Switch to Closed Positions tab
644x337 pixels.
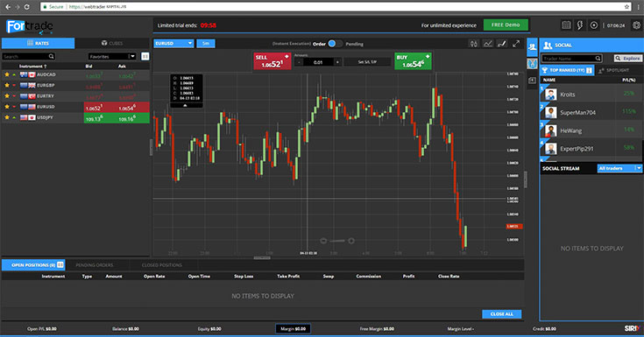click(162, 265)
